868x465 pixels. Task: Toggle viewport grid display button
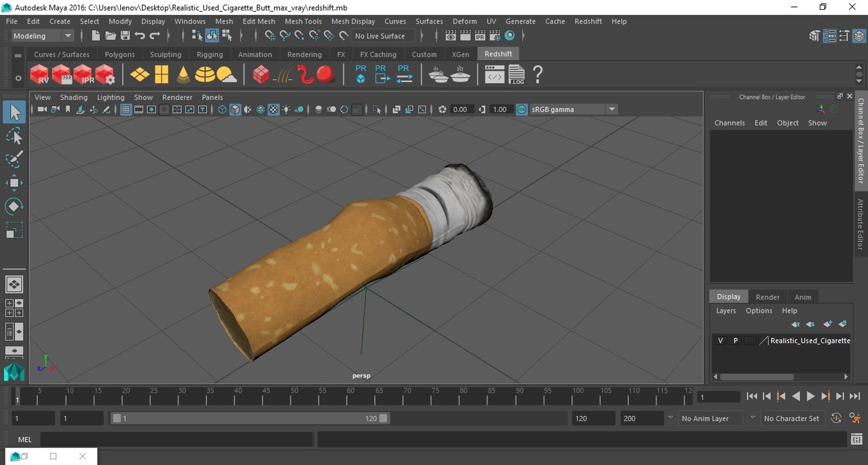click(x=126, y=109)
